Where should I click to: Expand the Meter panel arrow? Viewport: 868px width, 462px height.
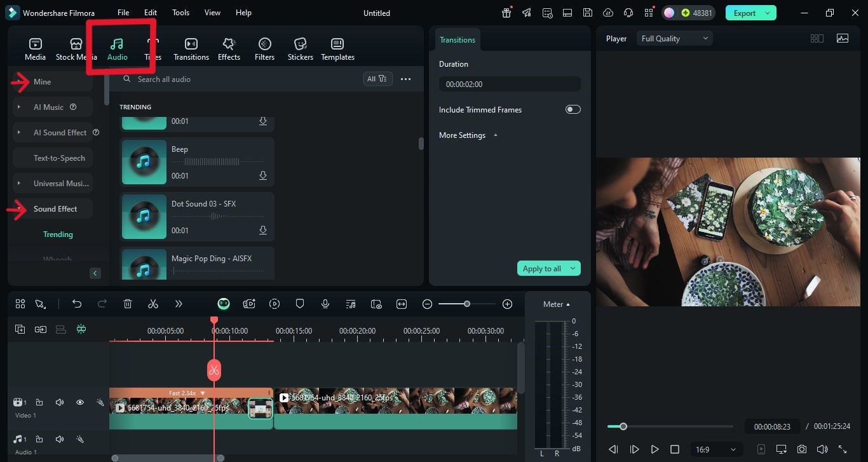[x=568, y=304]
